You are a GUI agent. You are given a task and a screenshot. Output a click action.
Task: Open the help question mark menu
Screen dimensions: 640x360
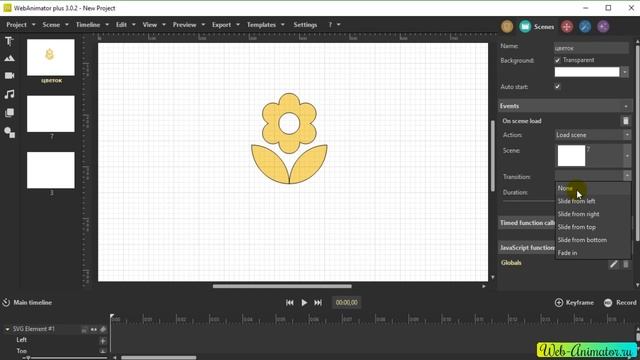[x=334, y=24]
